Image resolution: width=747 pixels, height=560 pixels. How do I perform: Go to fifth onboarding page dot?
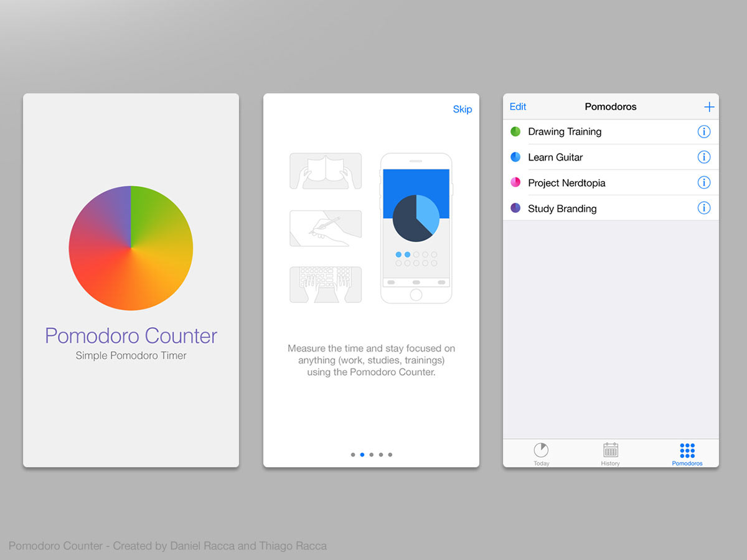tap(390, 455)
